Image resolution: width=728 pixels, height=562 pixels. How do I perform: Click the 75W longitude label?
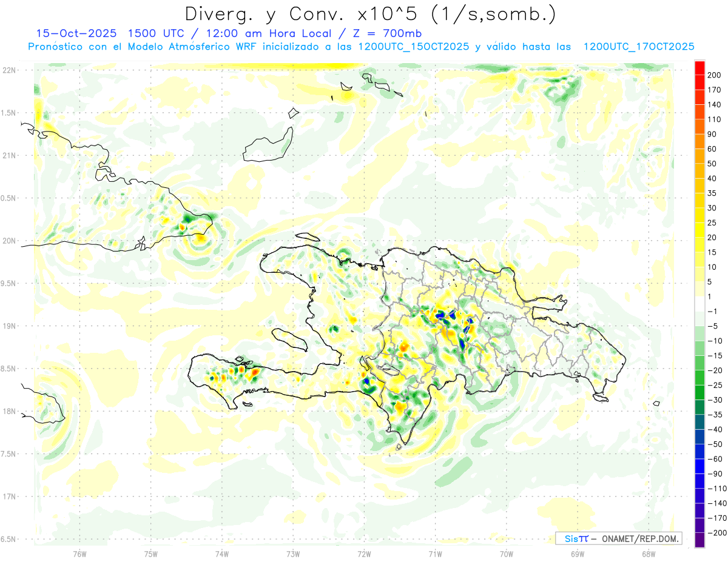coord(151,554)
